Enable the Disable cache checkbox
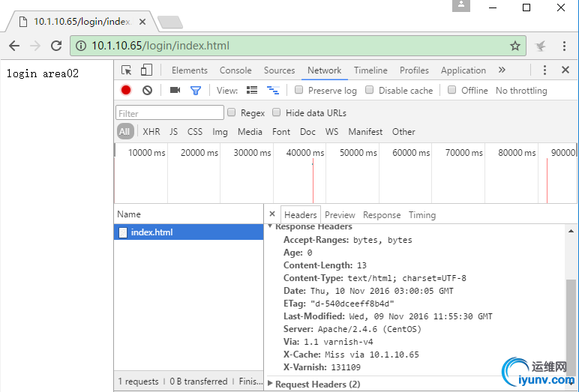Viewport: 579px width, 392px height. tap(369, 90)
